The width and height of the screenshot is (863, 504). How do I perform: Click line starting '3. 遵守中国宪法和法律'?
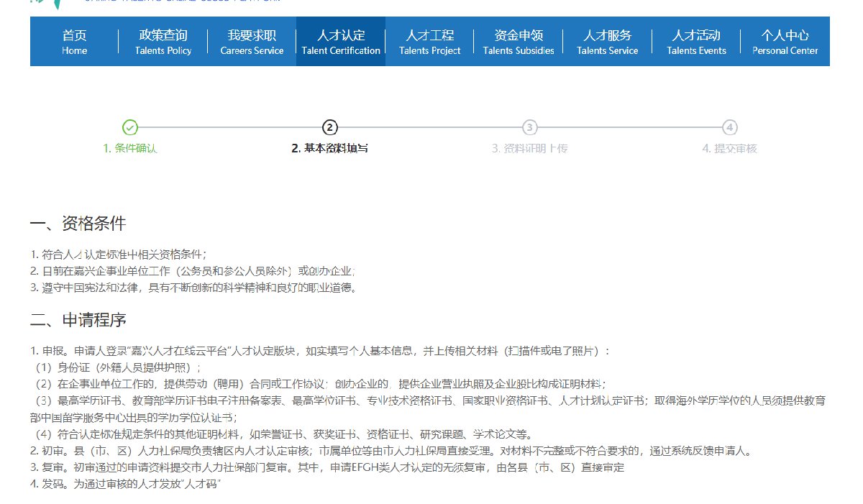tap(193, 288)
